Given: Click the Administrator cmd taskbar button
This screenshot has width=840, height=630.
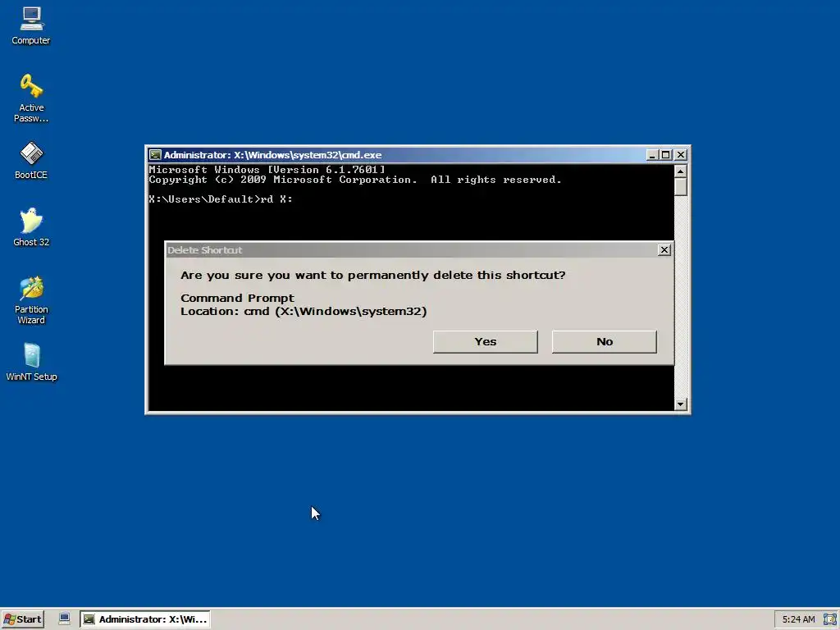Looking at the screenshot, I should (x=145, y=619).
